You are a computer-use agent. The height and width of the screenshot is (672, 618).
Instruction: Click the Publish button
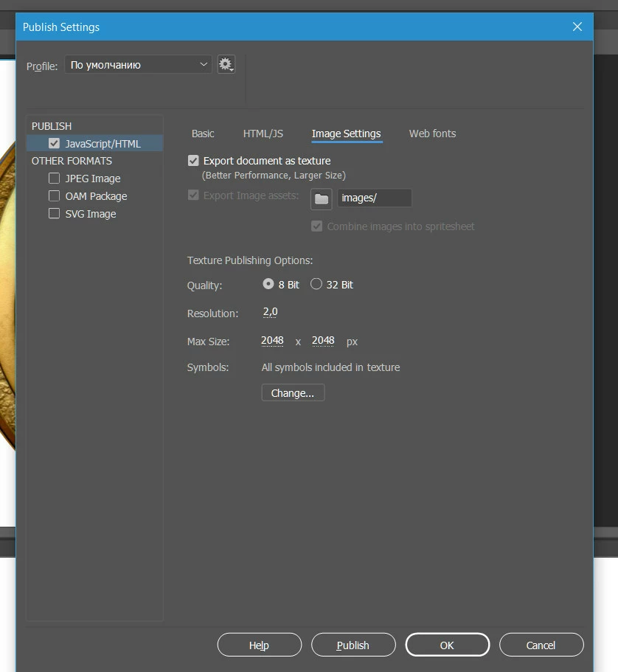point(353,645)
